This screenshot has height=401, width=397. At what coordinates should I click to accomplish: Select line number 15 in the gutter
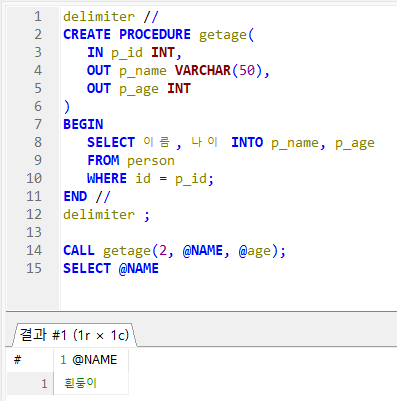coord(34,268)
